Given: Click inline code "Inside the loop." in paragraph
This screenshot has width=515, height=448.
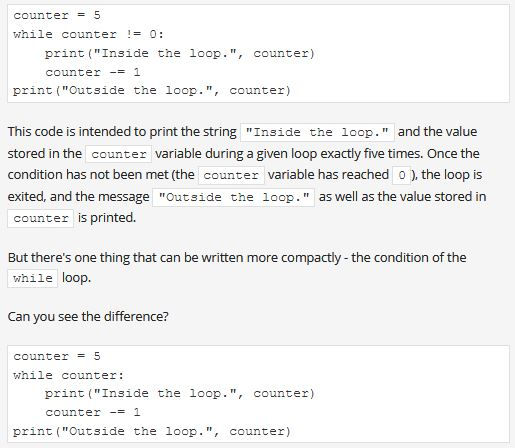Looking at the screenshot, I should pyautogui.click(x=317, y=132).
